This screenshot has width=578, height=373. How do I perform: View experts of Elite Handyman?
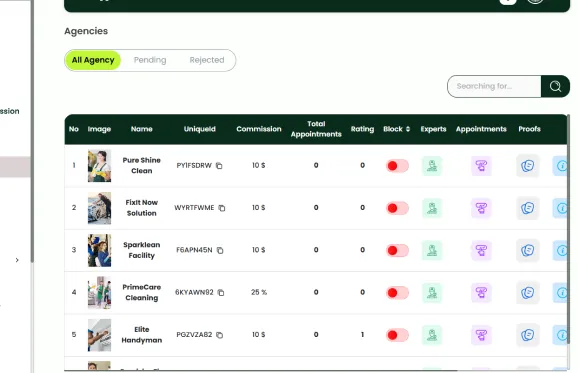tap(432, 335)
